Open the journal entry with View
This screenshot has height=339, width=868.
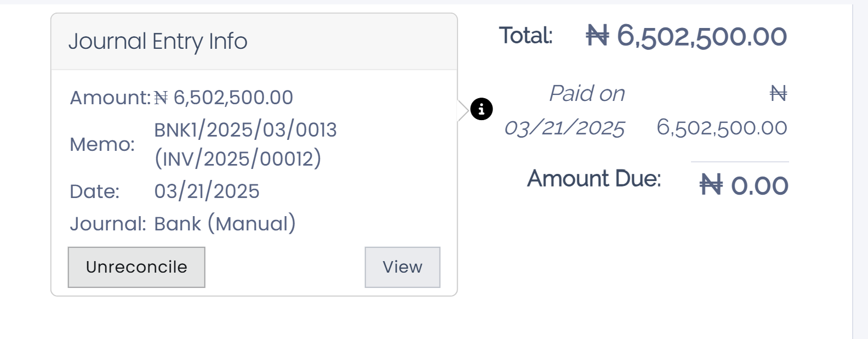point(402,267)
